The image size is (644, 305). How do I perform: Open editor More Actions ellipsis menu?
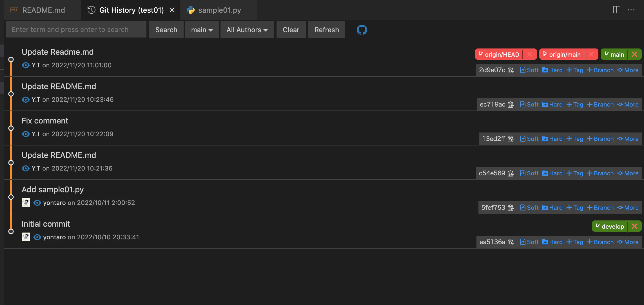coord(631,10)
